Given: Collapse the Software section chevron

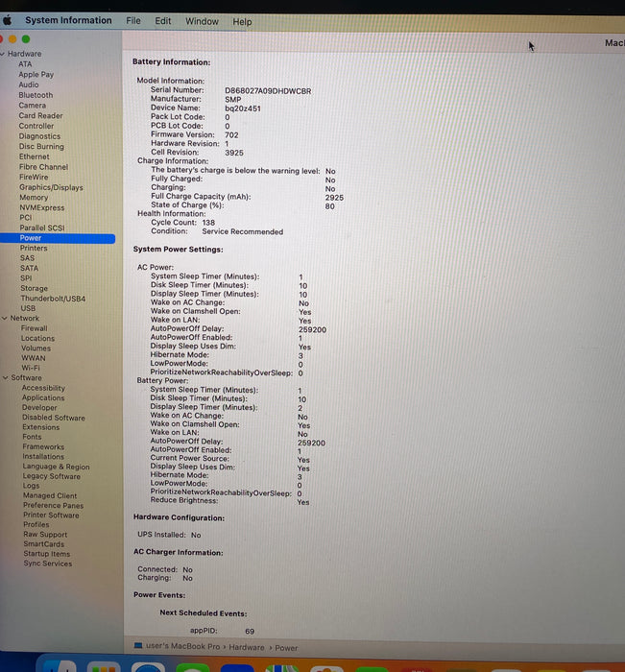Looking at the screenshot, I should 6,377.
